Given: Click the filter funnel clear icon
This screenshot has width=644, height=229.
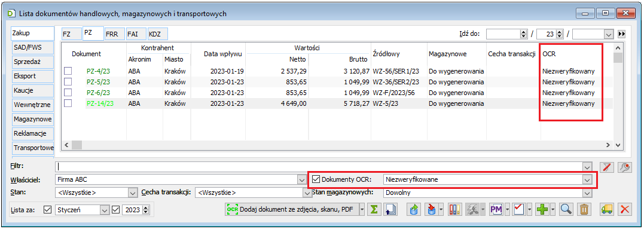Looking at the screenshot, I should [606, 167].
